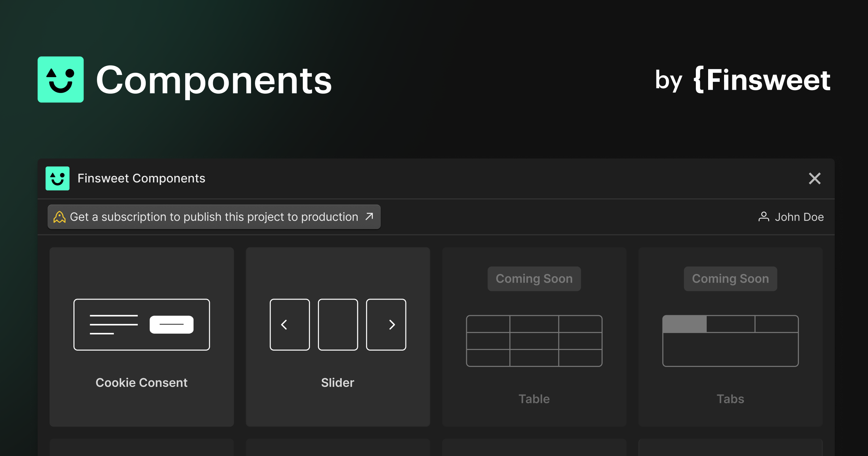868x456 pixels.
Task: Select the rocket icon in subscription banner
Action: pos(59,217)
